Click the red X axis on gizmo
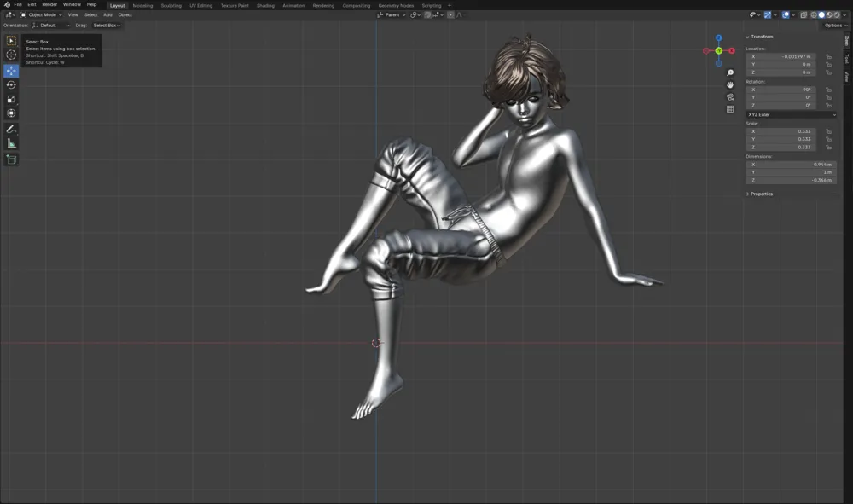853x504 pixels. (x=732, y=50)
